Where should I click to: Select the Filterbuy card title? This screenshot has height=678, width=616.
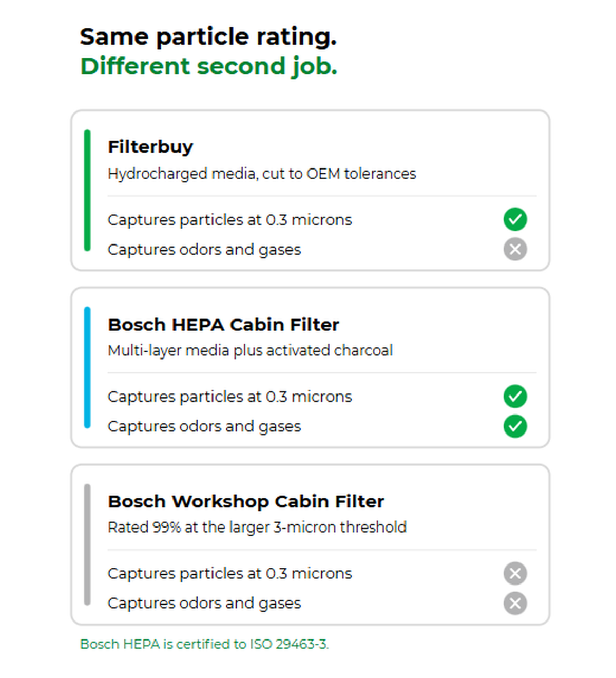coord(150,147)
